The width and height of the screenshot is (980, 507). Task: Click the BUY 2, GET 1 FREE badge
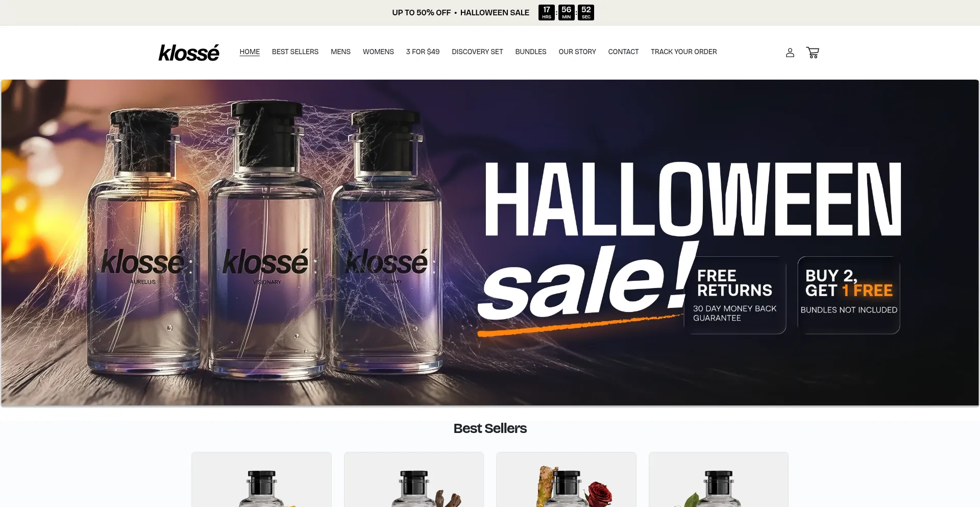click(x=849, y=295)
